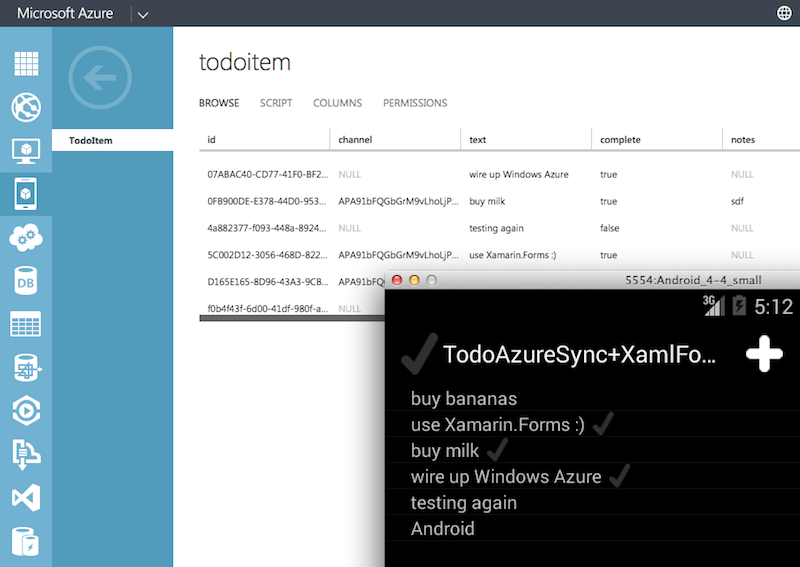Click the back arrow circle button
Viewport: 800px width, 567px height.
coord(100,78)
